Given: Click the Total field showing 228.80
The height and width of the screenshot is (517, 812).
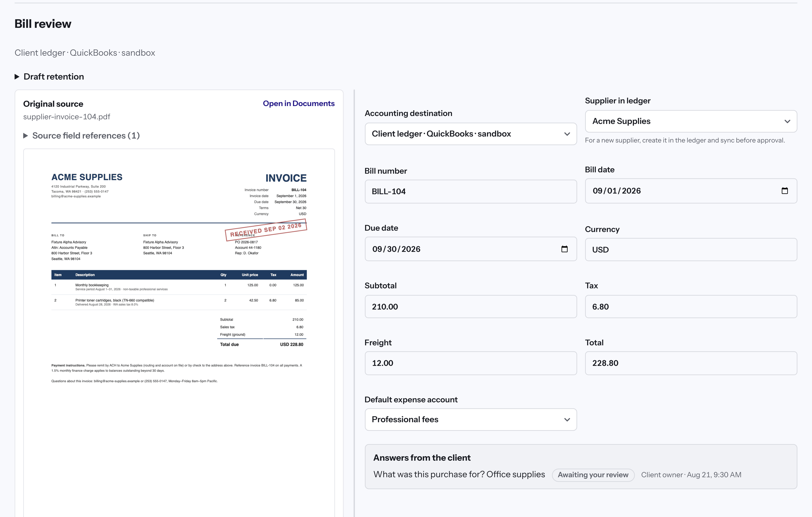Looking at the screenshot, I should tap(691, 363).
